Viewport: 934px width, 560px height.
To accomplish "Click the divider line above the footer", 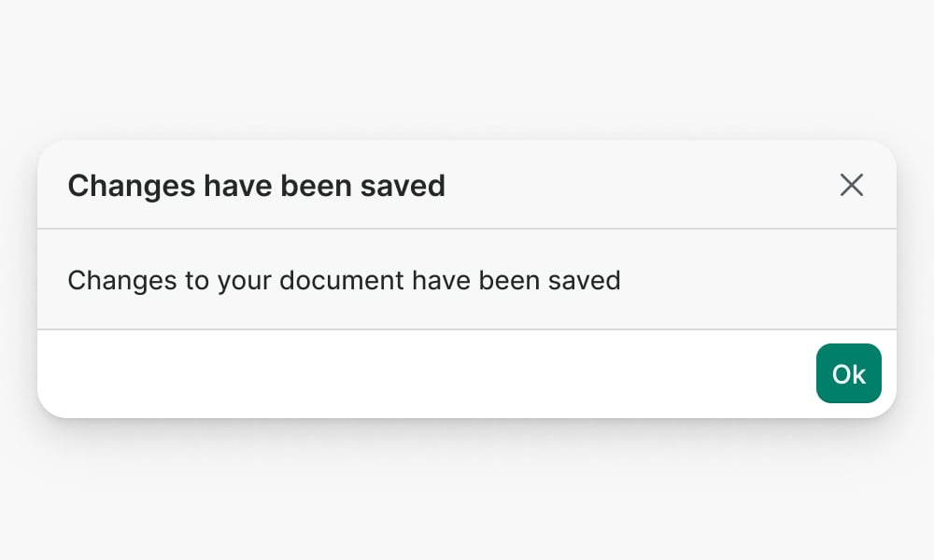I will point(467,329).
